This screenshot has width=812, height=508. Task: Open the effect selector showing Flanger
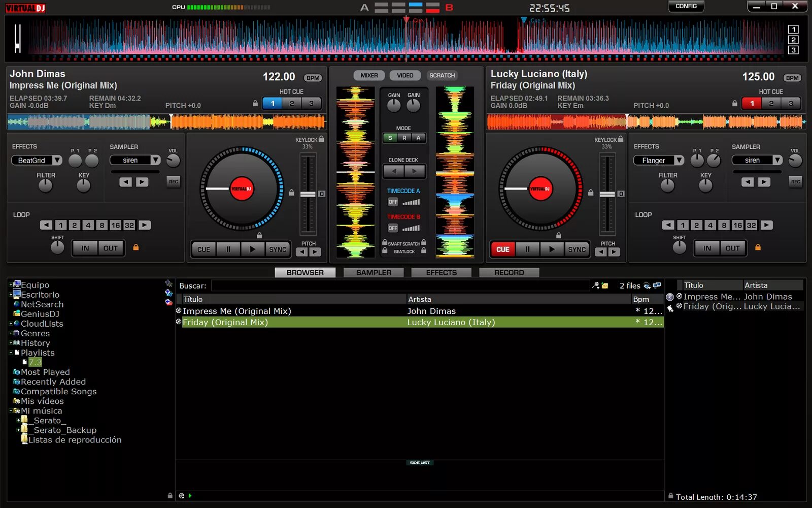(x=658, y=160)
